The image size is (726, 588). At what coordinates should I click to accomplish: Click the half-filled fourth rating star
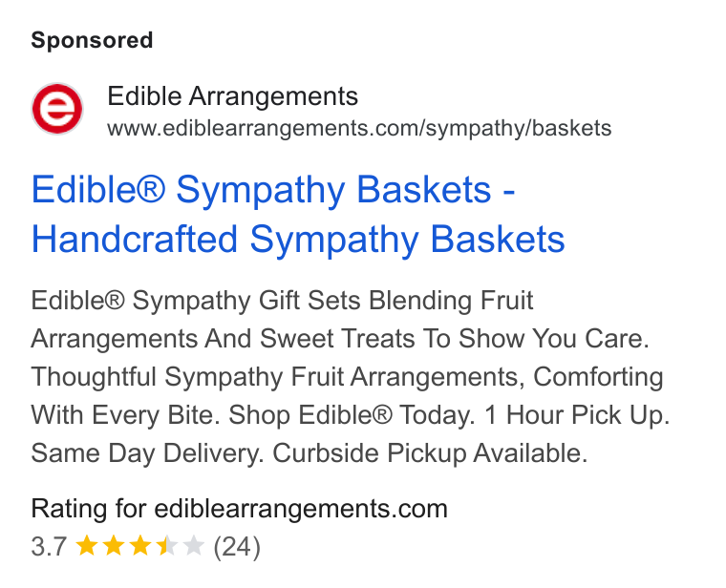point(166,545)
